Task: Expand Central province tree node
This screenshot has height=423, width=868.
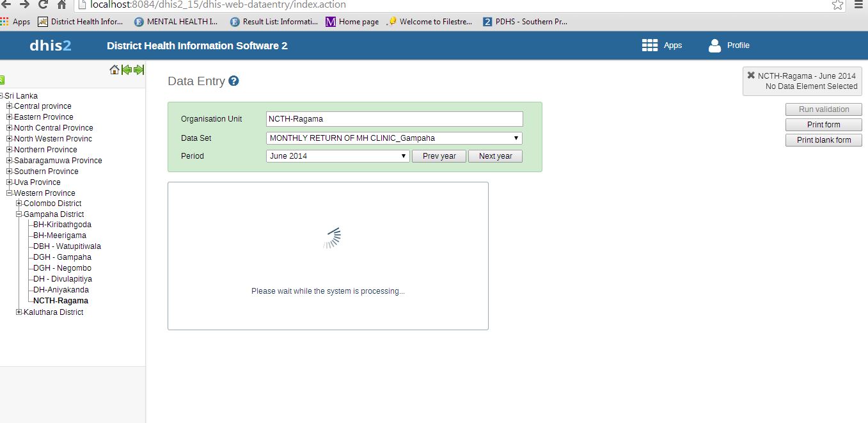Action: pyautogui.click(x=10, y=106)
